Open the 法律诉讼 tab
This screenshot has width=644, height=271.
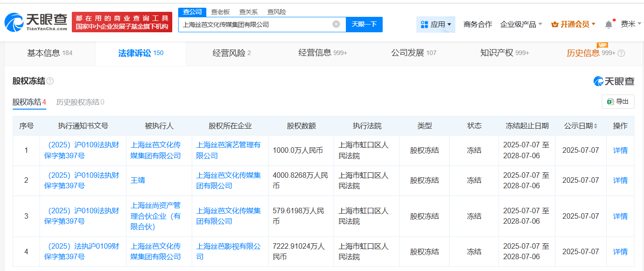(x=141, y=53)
